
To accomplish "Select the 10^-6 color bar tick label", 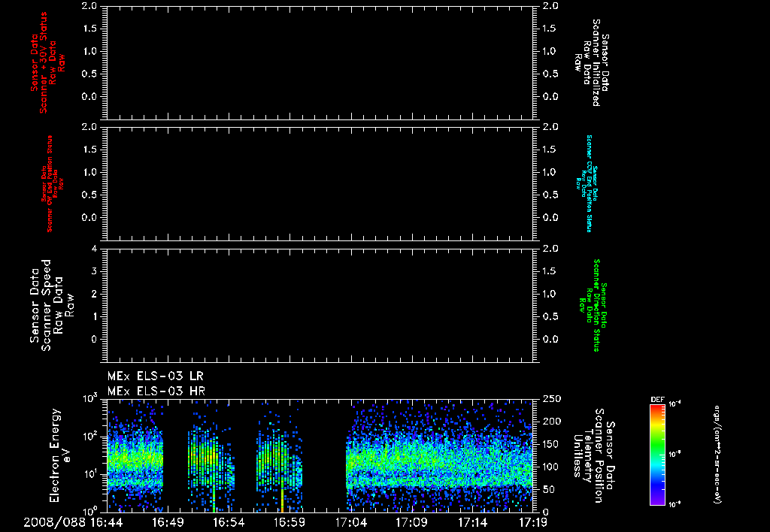I will click(x=675, y=503).
